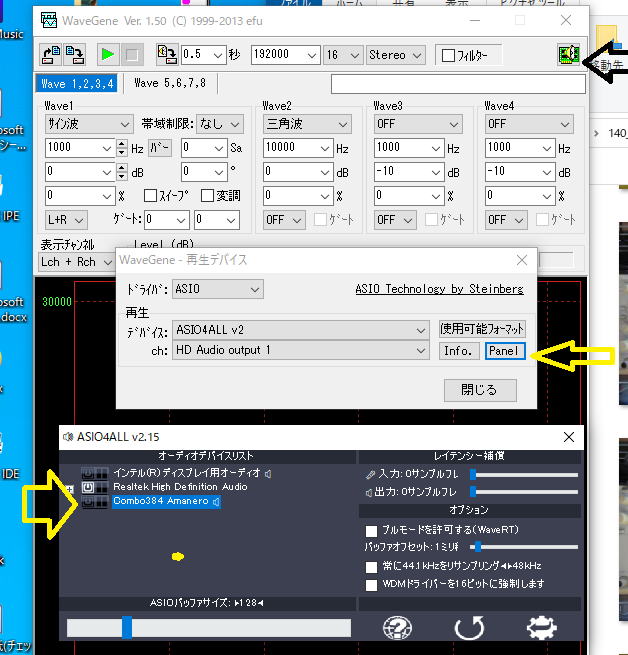Click the Info. button
This screenshot has height=655, width=628.
458,351
